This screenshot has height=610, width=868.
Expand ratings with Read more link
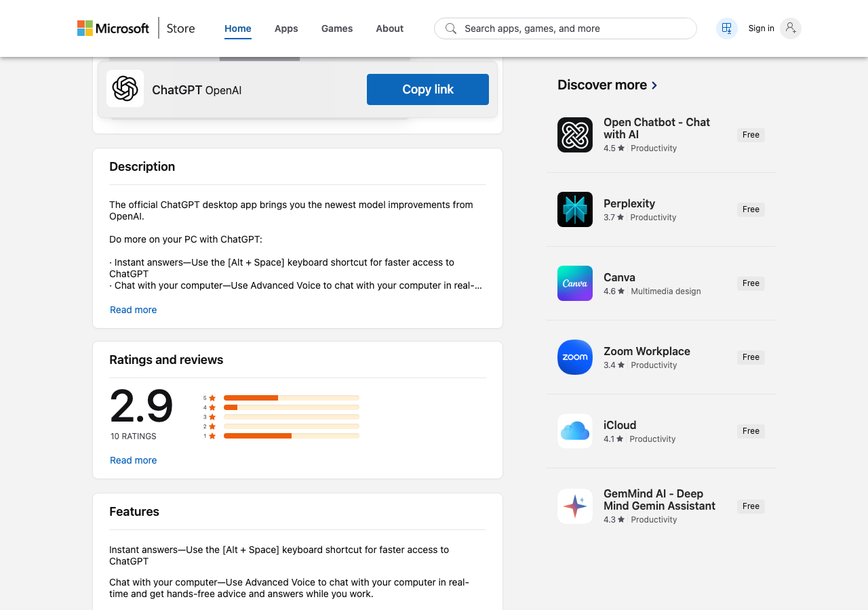133,460
